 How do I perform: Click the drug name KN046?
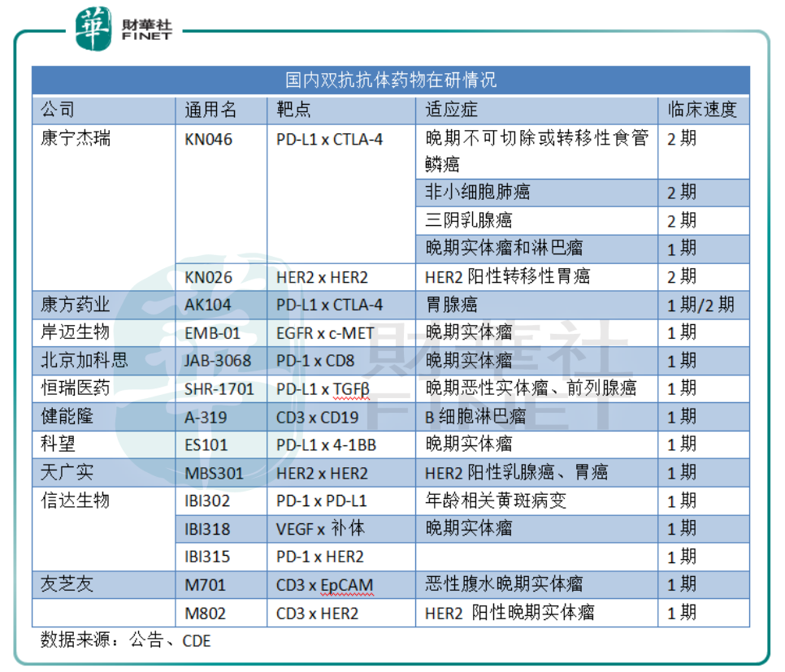(x=208, y=139)
